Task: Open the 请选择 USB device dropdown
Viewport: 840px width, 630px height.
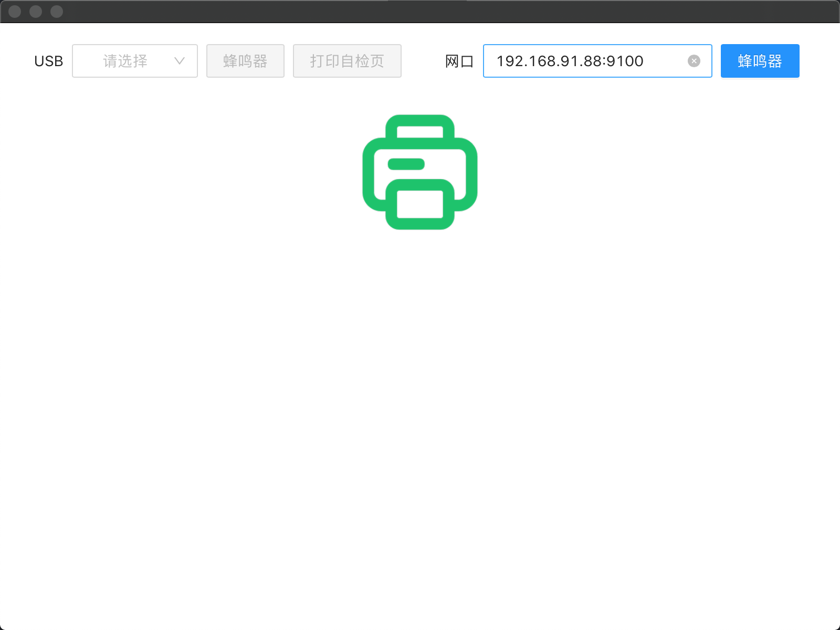Action: [x=135, y=61]
